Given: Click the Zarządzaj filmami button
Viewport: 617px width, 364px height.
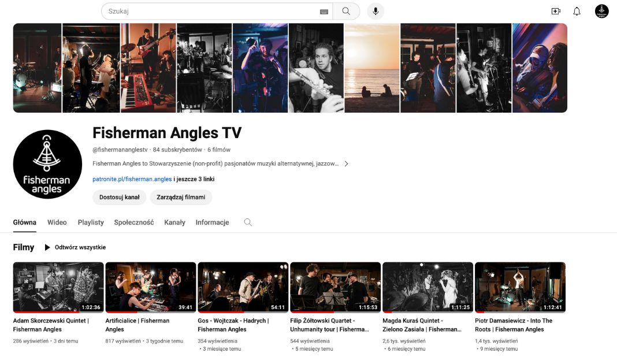Looking at the screenshot, I should 181,197.
